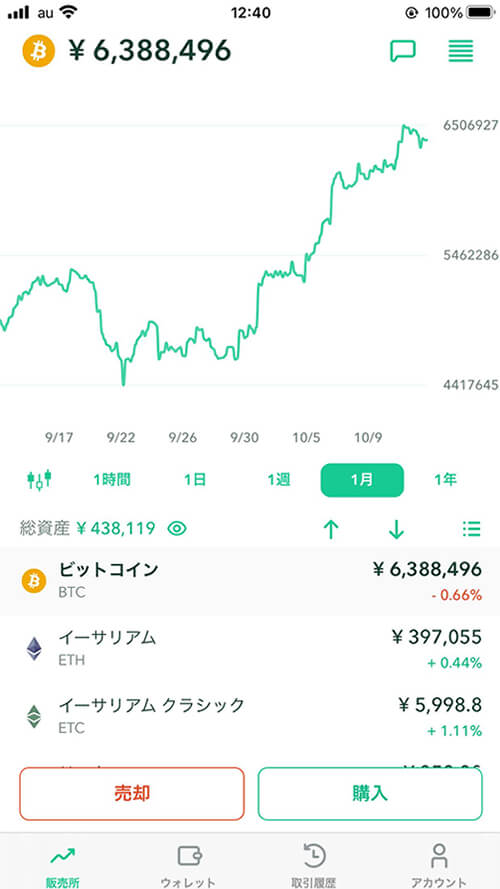Open the chat speech bubble icon
The image size is (500, 889).
click(403, 51)
